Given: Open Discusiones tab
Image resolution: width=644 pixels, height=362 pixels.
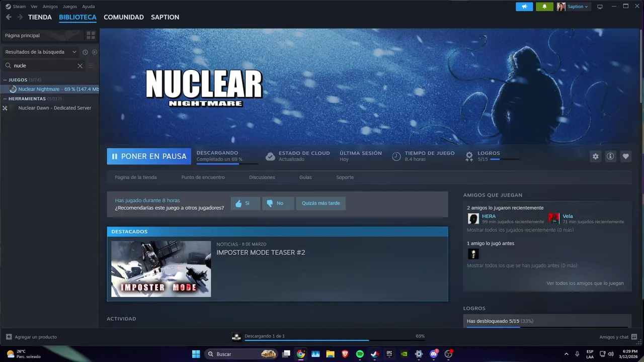Looking at the screenshot, I should click(262, 177).
